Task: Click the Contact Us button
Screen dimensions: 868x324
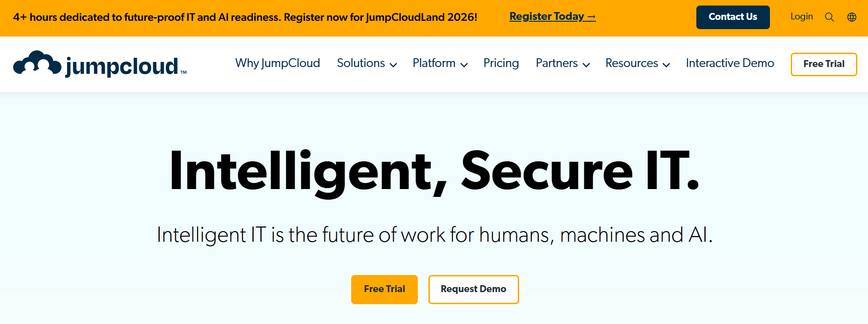Action: [x=733, y=17]
